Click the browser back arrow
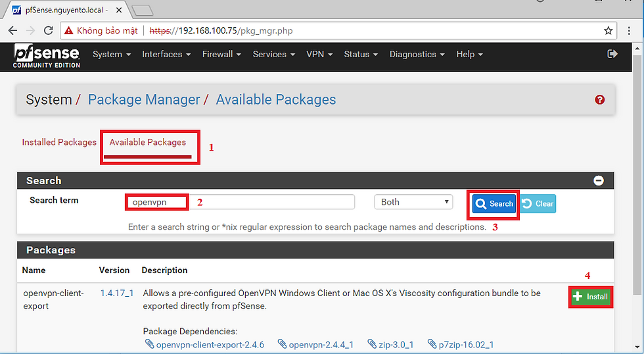The height and width of the screenshot is (354, 644). [x=12, y=30]
